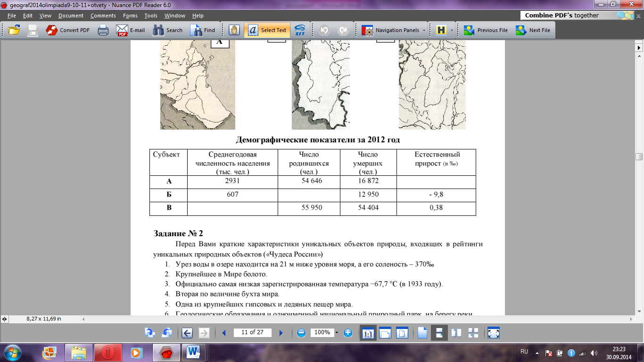
Task: Open the View menu
Action: [x=46, y=16]
